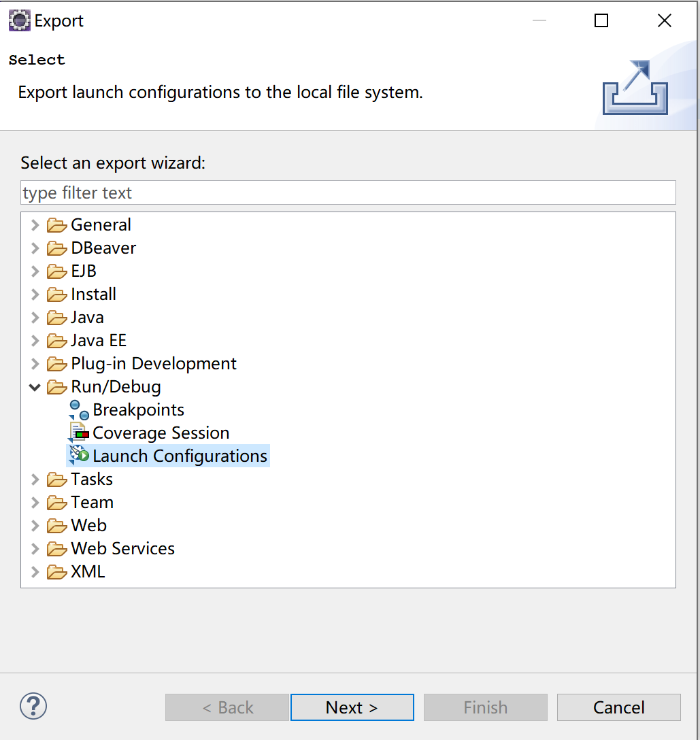This screenshot has height=740, width=700.
Task: Collapse the Run/Debug category
Action: [x=35, y=388]
